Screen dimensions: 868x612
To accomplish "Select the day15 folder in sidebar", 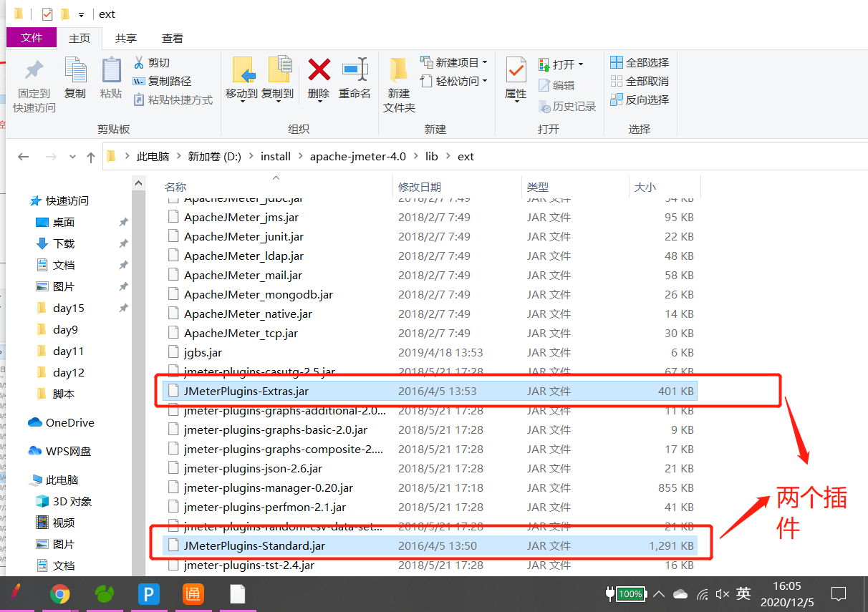I will [x=69, y=309].
